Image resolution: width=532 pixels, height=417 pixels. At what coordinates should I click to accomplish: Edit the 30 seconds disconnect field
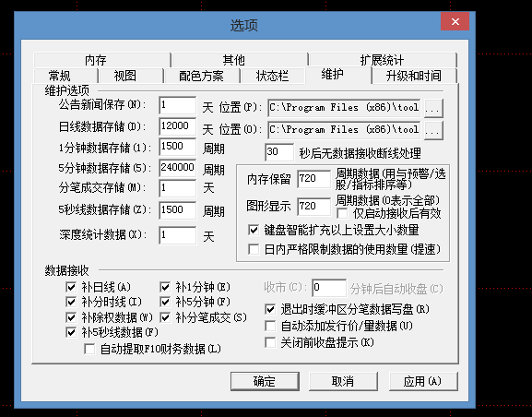click(x=279, y=152)
